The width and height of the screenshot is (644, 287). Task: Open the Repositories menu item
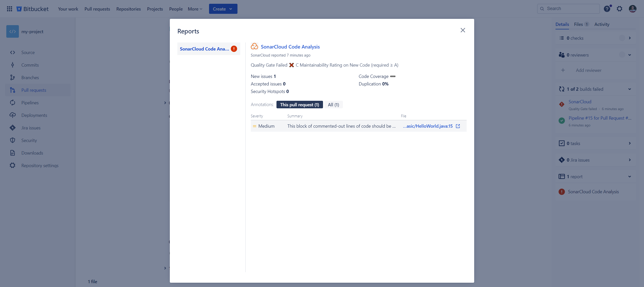pos(128,9)
